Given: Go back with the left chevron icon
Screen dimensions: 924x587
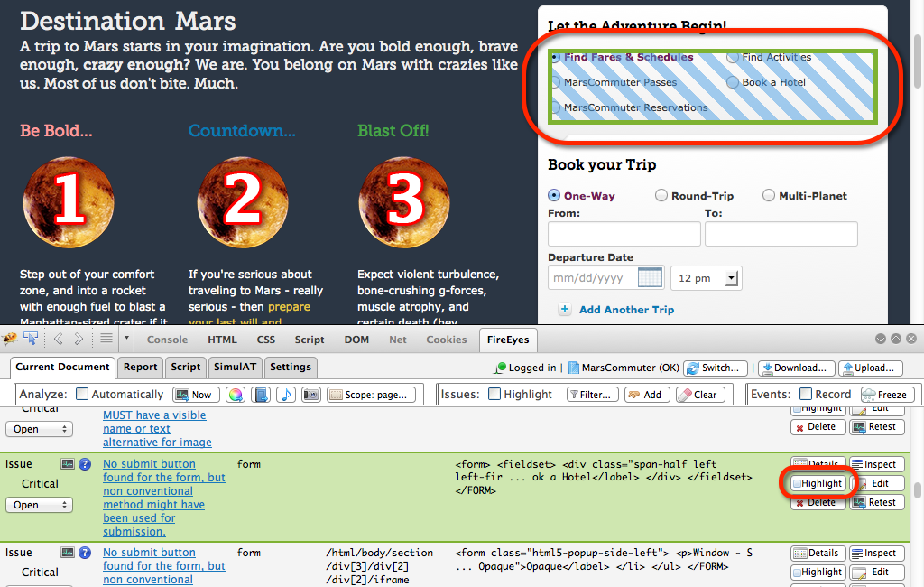Looking at the screenshot, I should 58,339.
